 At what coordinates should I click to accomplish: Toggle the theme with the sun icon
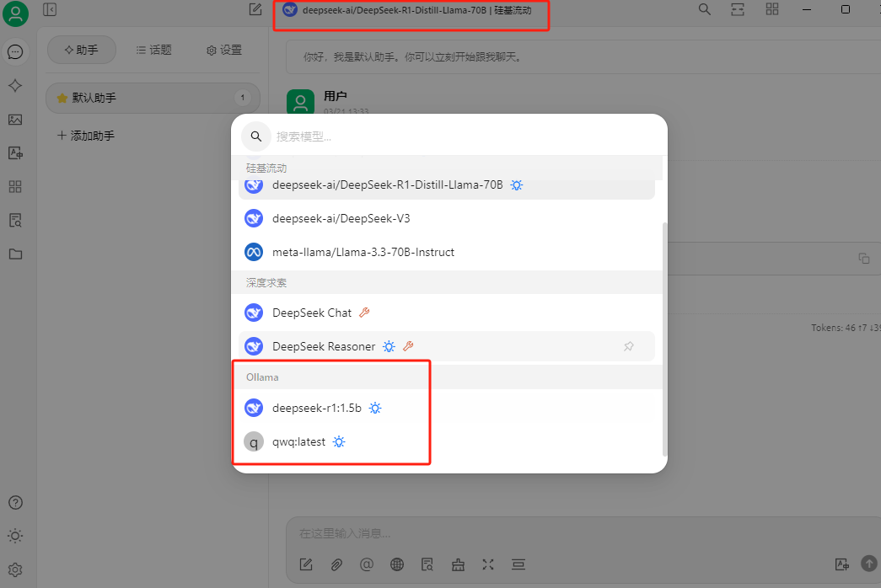16,536
